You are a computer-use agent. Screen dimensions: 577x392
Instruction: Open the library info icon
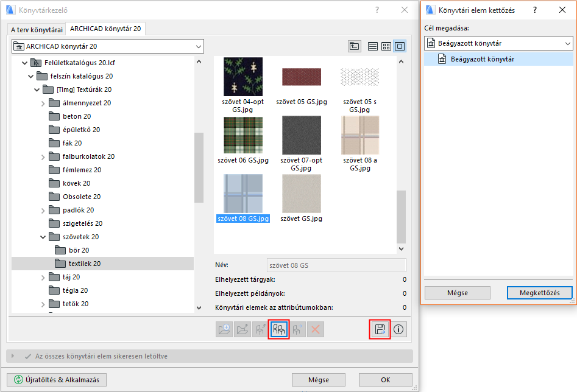(x=399, y=329)
